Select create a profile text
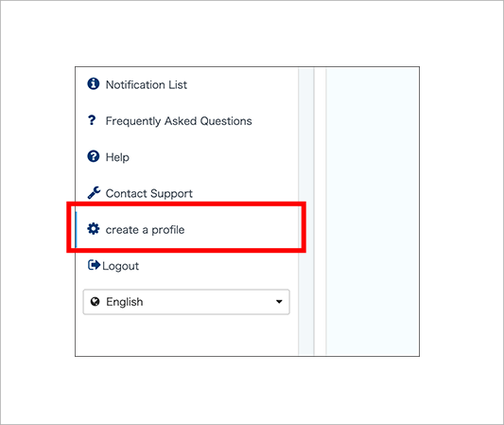Screen dimensions: 504x425 click(145, 230)
